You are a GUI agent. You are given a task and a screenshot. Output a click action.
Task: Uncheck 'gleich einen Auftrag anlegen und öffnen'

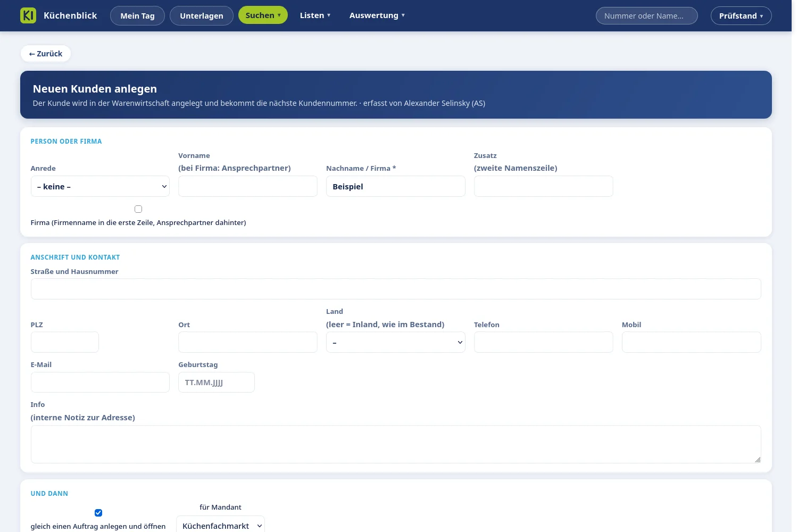click(x=98, y=513)
